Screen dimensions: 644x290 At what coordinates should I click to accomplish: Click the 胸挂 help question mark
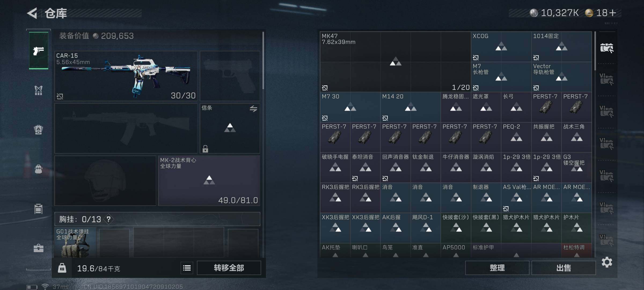[108, 219]
